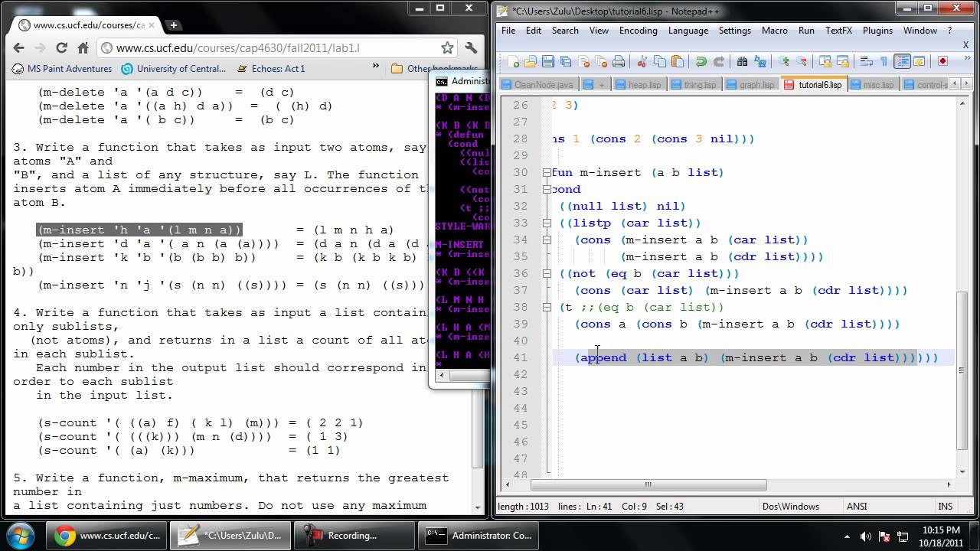Undo the last edit with green arrow
This screenshot has width=980, height=551.
coord(701,61)
